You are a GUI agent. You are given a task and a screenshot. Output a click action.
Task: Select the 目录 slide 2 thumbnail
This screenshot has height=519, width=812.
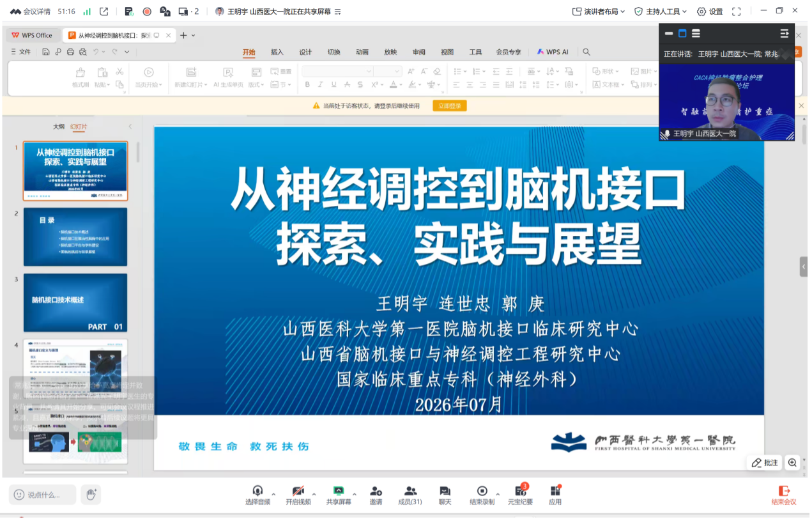75,236
